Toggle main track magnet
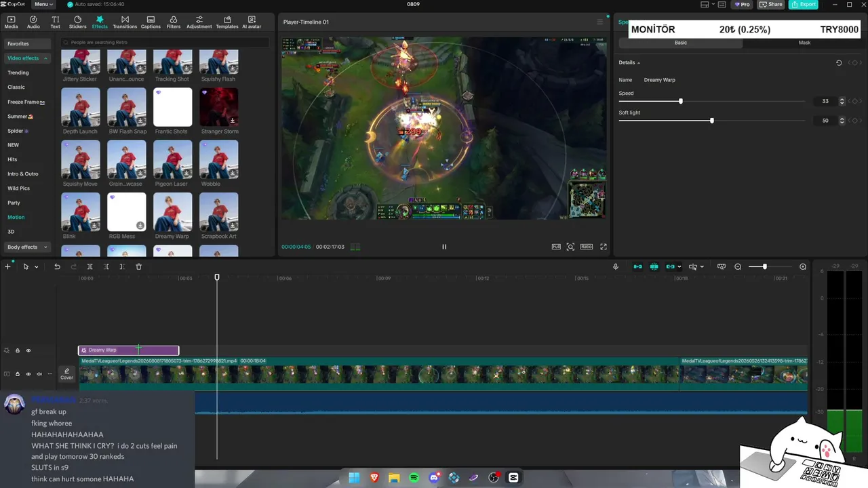Image resolution: width=868 pixels, height=488 pixels. click(x=637, y=266)
